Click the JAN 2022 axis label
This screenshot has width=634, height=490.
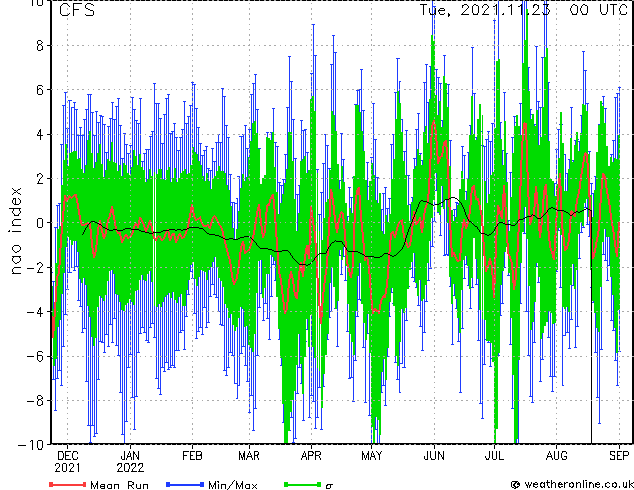130,462
